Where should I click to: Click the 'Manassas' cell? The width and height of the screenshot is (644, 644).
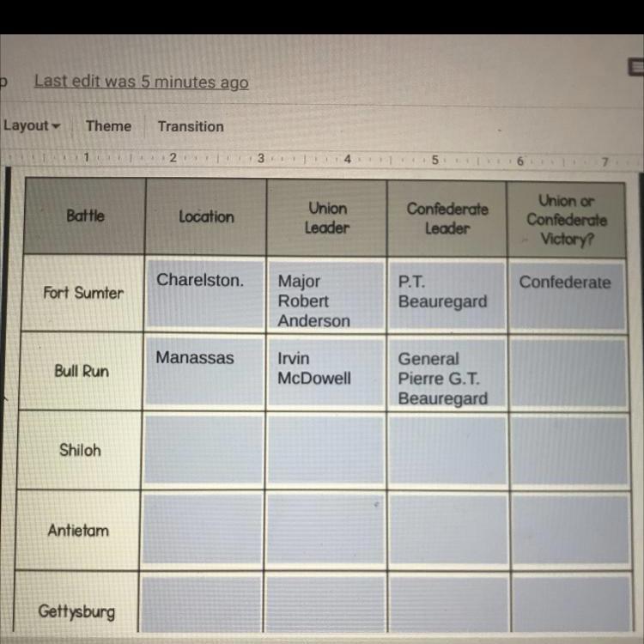tap(204, 372)
